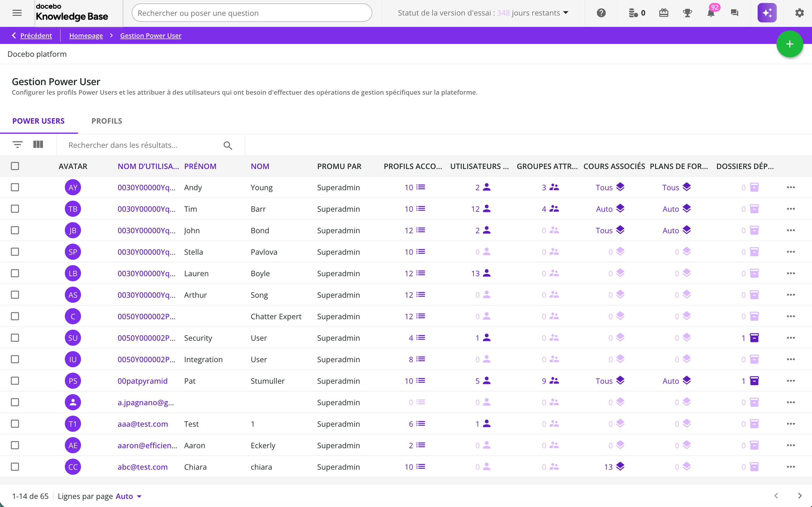The height and width of the screenshot is (507, 812).
Task: Click the help question mark icon
Action: (x=601, y=13)
